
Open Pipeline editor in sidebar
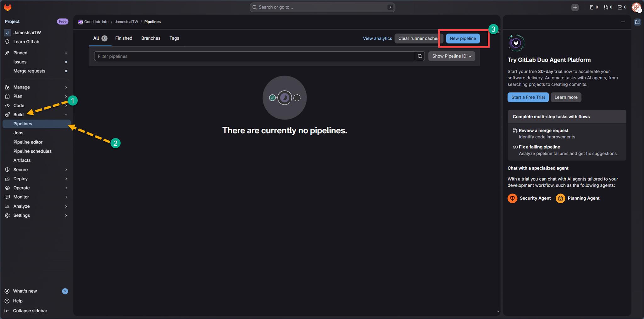click(28, 142)
